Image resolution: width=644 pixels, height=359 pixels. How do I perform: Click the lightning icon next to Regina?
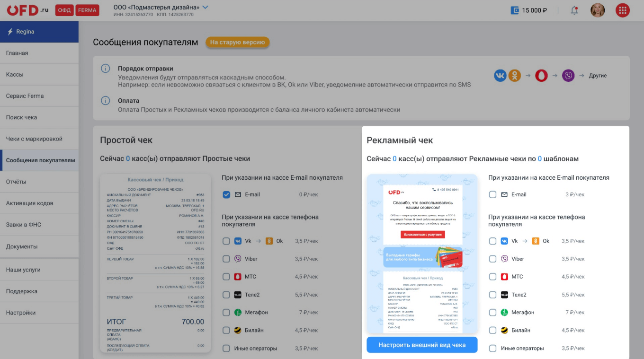(10, 32)
